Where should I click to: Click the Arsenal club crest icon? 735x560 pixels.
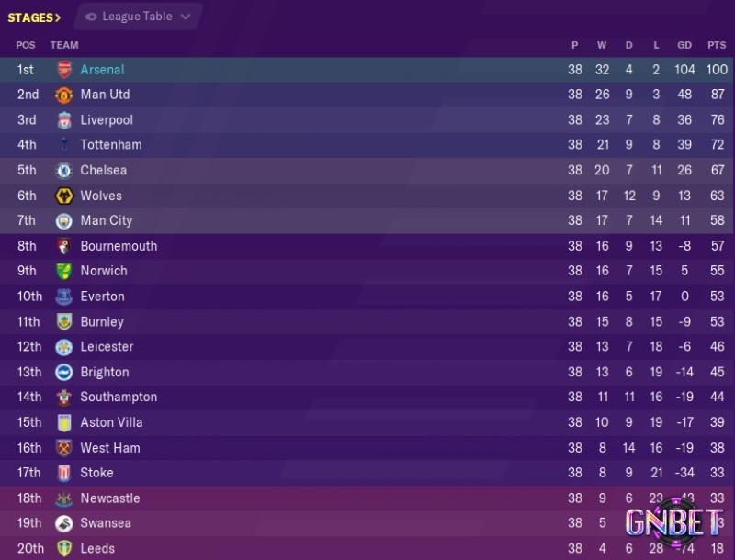point(63,70)
